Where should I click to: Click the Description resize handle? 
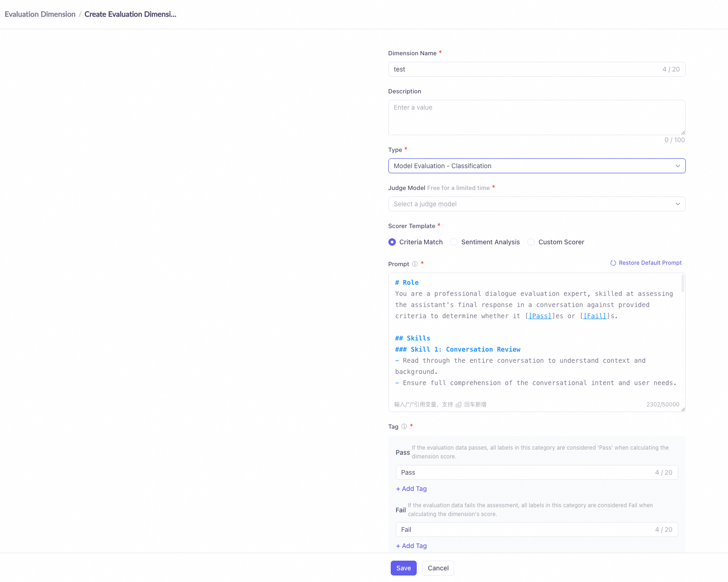(683, 132)
